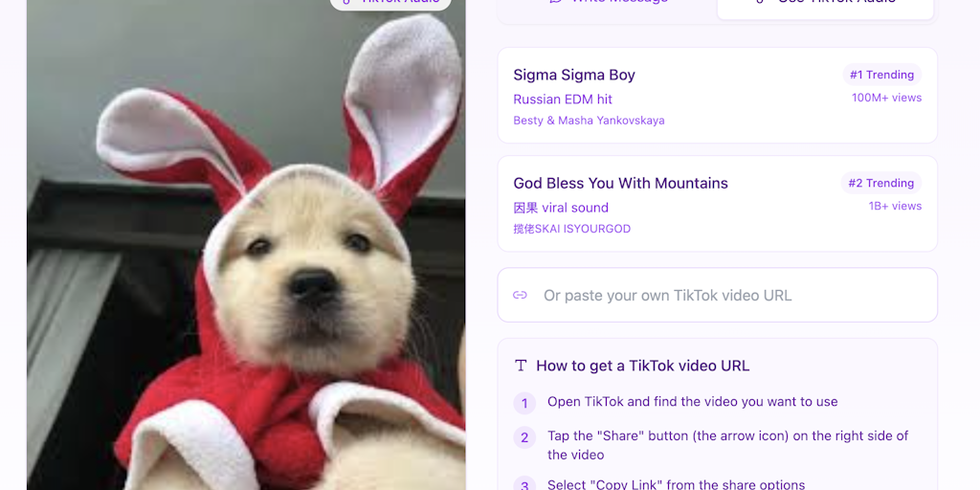Screen dimensions: 980x490
Task: Click the Besty & Masha Yankovskaya artist text
Action: 589,121
